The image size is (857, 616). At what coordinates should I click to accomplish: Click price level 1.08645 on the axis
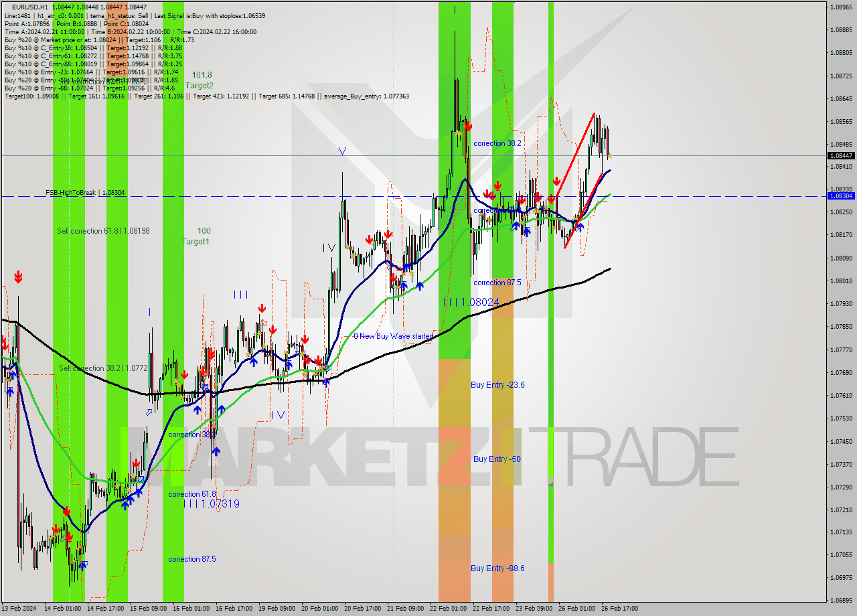pos(841,98)
